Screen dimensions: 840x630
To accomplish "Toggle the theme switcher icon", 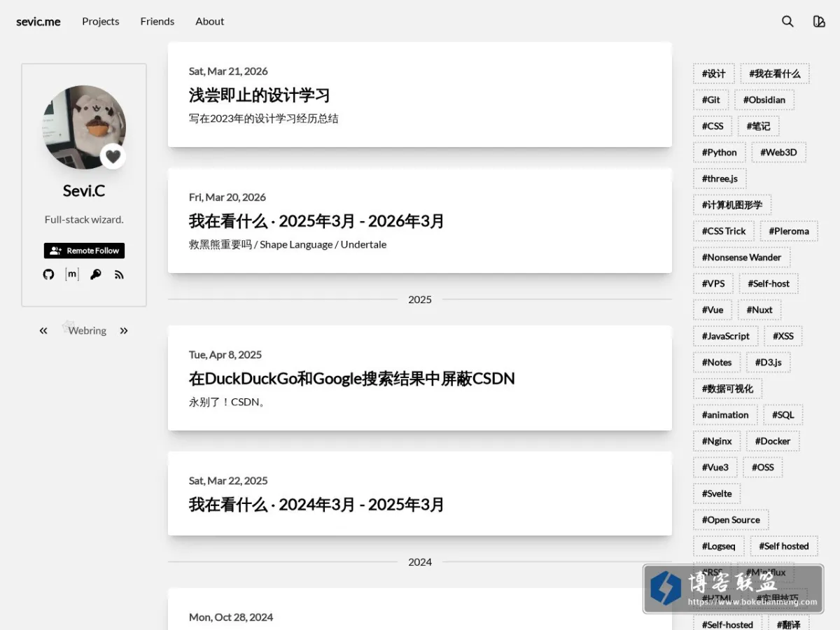I will [x=819, y=22].
